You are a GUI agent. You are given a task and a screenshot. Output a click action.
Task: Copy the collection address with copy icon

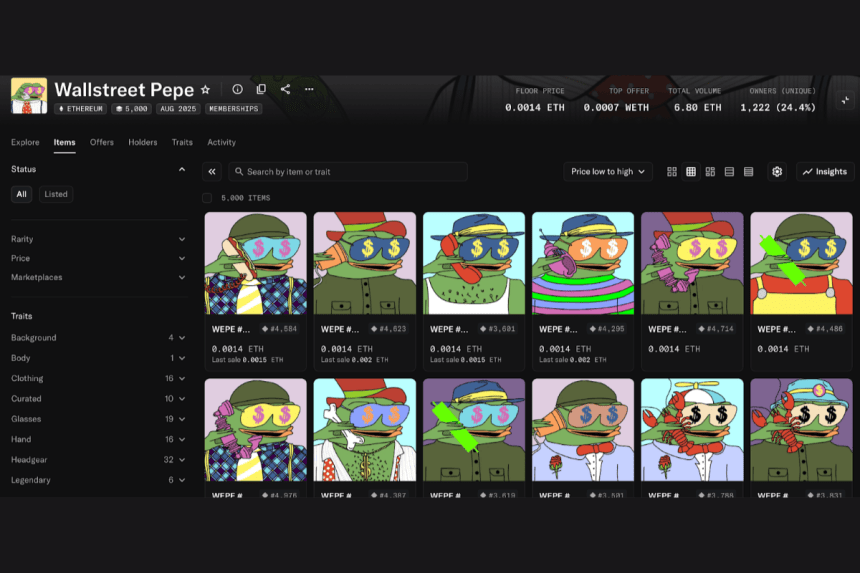coord(261,89)
